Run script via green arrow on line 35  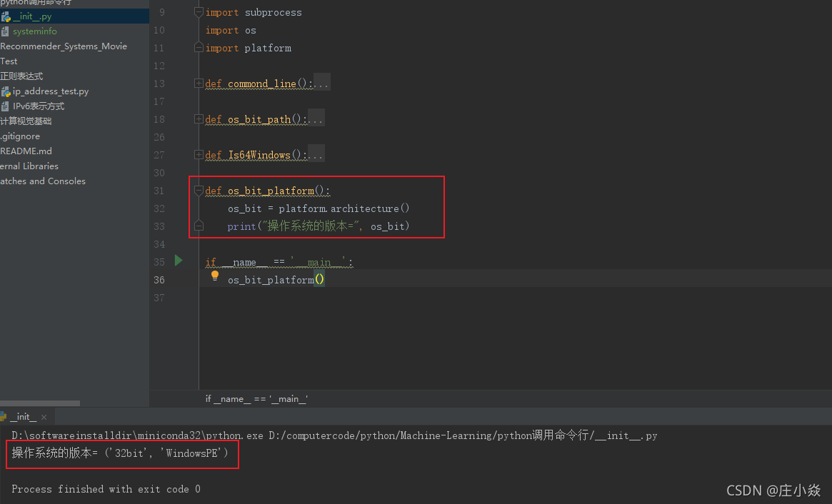coord(179,261)
